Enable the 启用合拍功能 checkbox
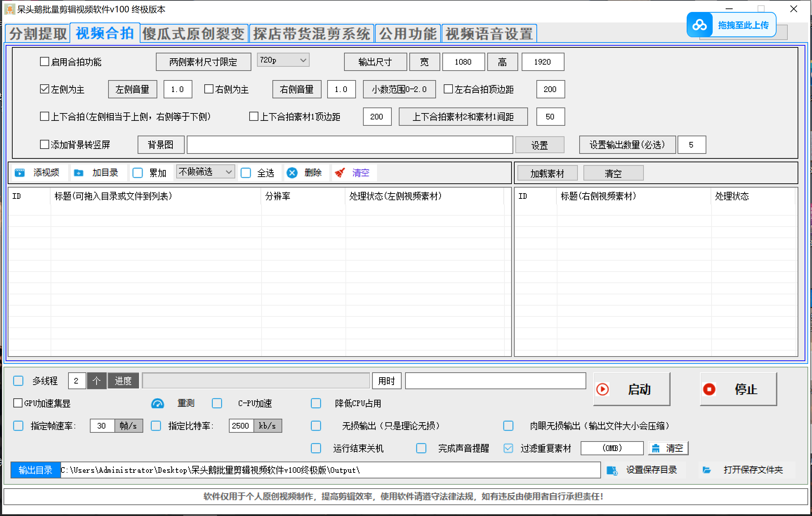812x516 pixels. tap(45, 62)
